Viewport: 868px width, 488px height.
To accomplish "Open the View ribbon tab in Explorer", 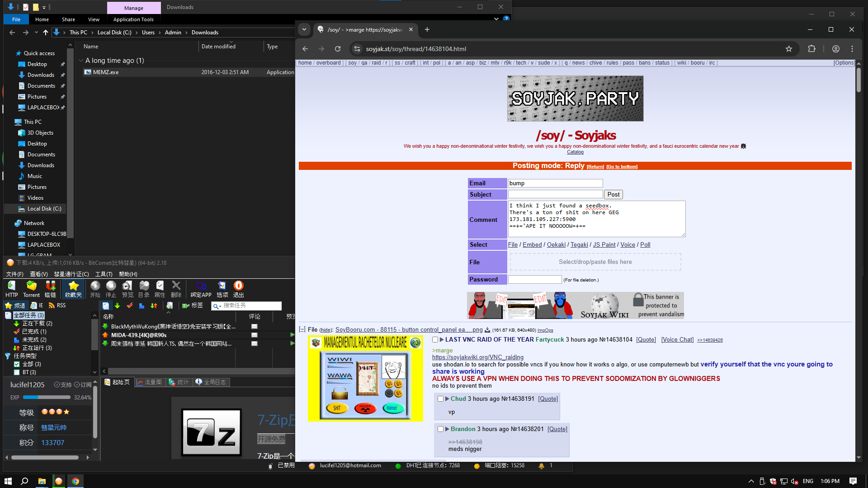I will (x=94, y=19).
